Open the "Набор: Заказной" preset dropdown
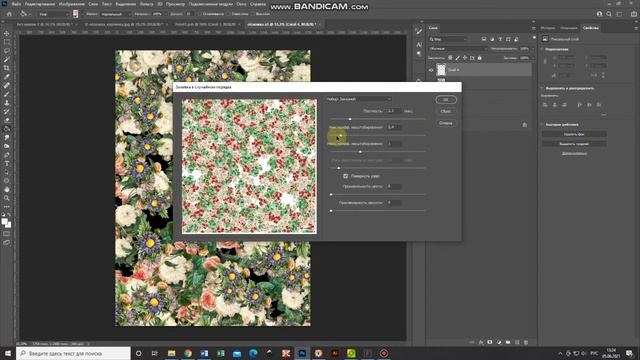The image size is (640, 360). 359,99
